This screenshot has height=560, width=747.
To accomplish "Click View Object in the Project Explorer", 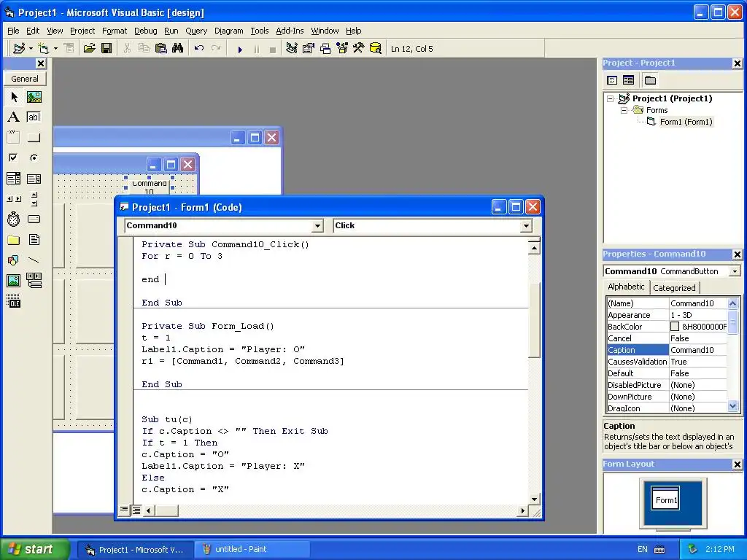I will (x=628, y=80).
